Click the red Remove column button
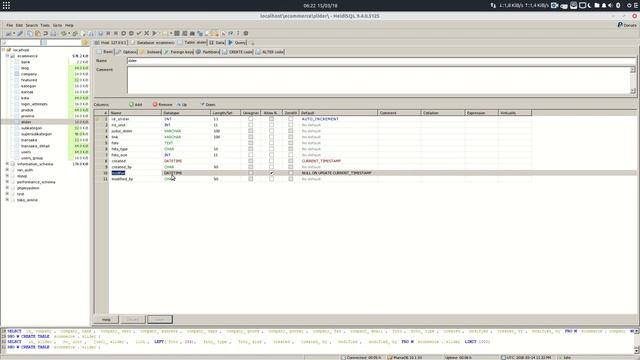The image size is (640, 360). coord(162,104)
